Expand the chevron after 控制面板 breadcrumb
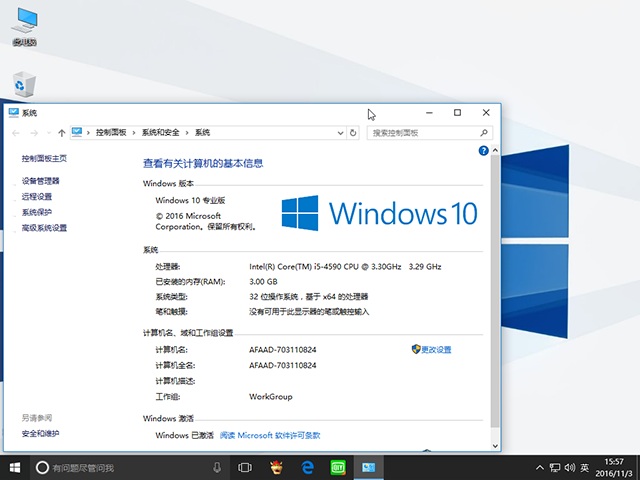The image size is (640, 480). (135, 132)
